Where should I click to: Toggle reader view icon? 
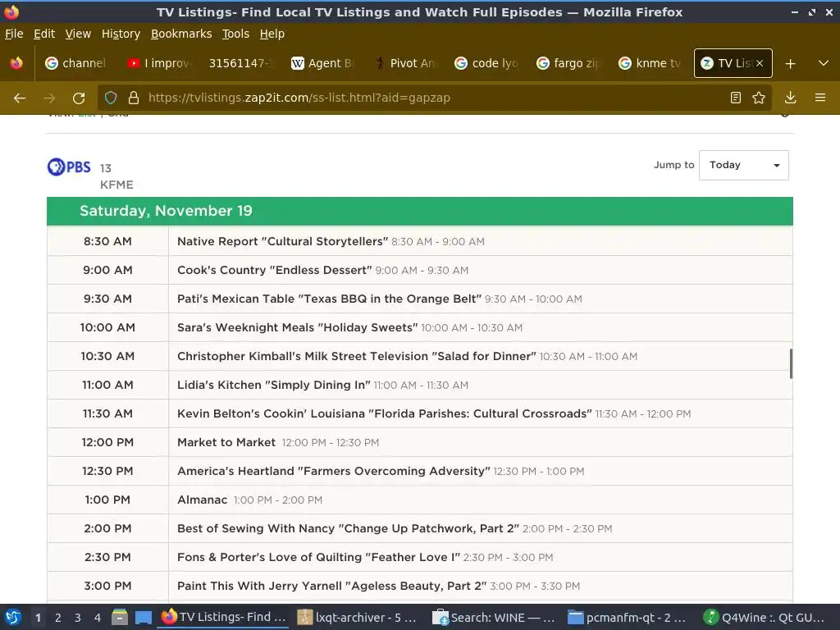coord(736,98)
